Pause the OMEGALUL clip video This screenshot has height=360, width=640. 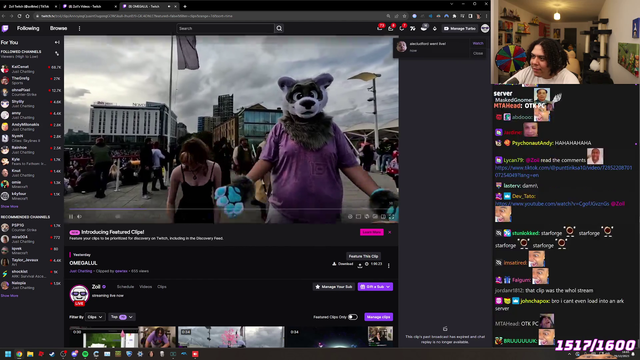pyautogui.click(x=71, y=217)
